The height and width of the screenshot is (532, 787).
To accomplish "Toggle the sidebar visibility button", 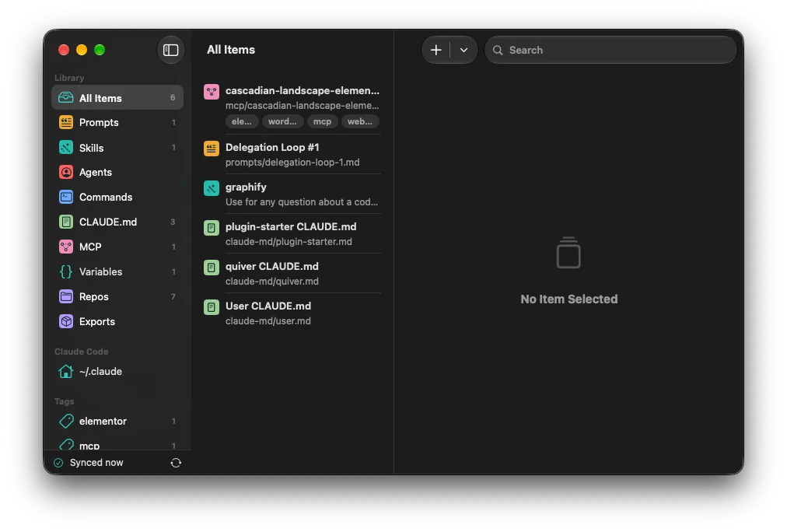I will coord(170,50).
